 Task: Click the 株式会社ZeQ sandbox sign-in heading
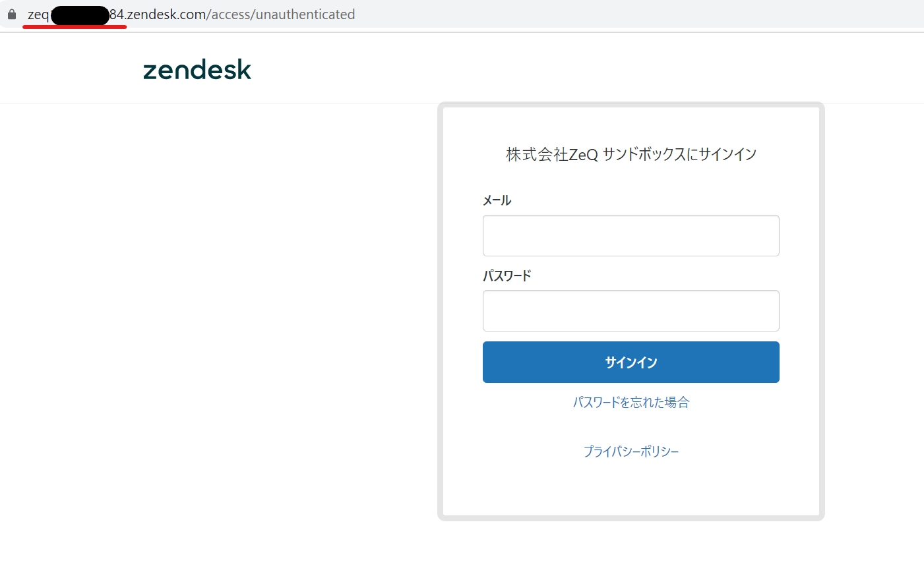pyautogui.click(x=630, y=154)
